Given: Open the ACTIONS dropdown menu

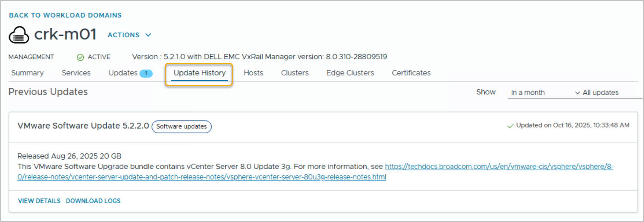Looking at the screenshot, I should [129, 35].
